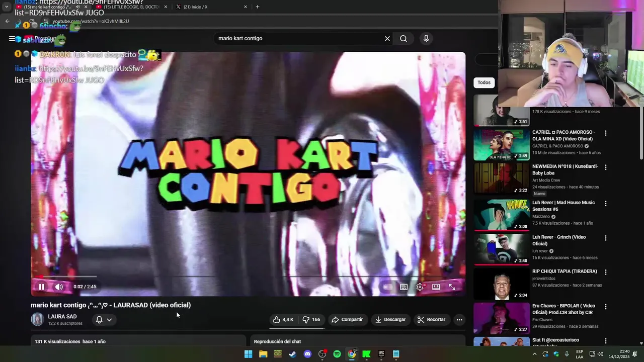Click the '131 K visualizaciones' description box
The height and width of the screenshot is (362, 644).
coord(138,341)
